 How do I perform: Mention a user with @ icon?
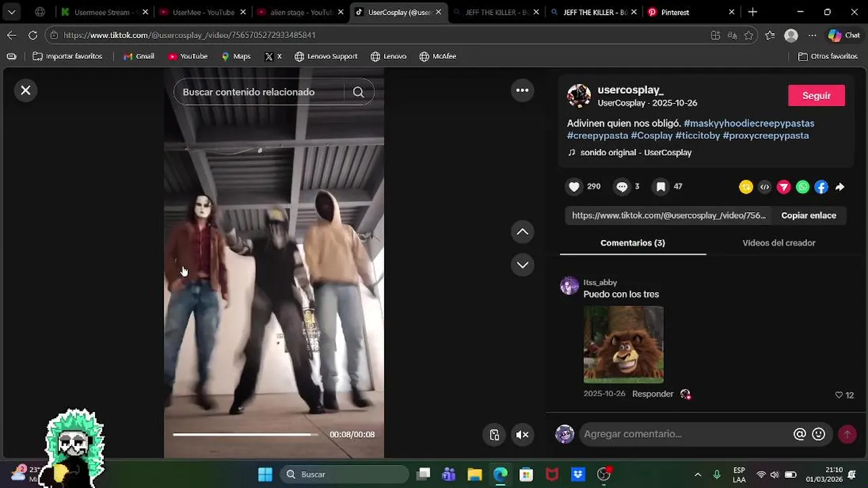tap(800, 434)
